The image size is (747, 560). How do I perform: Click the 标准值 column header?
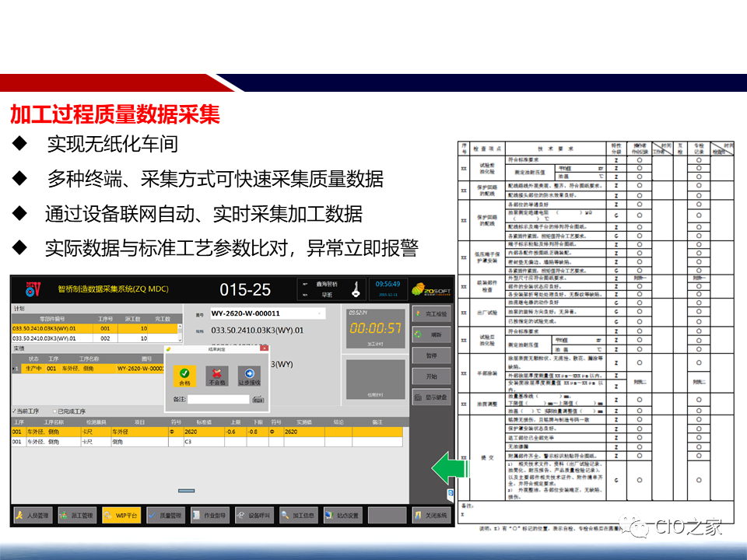coord(204,422)
